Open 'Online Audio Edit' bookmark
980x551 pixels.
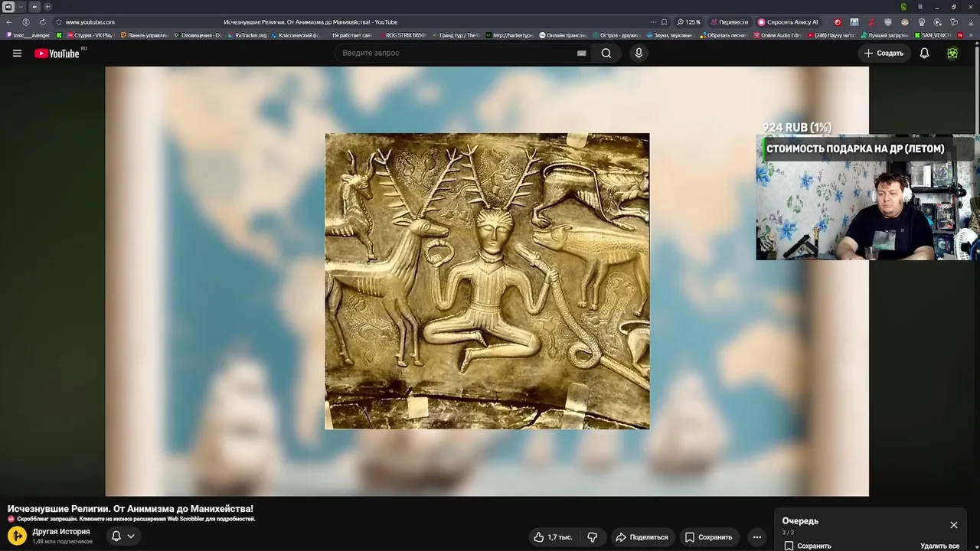[777, 35]
